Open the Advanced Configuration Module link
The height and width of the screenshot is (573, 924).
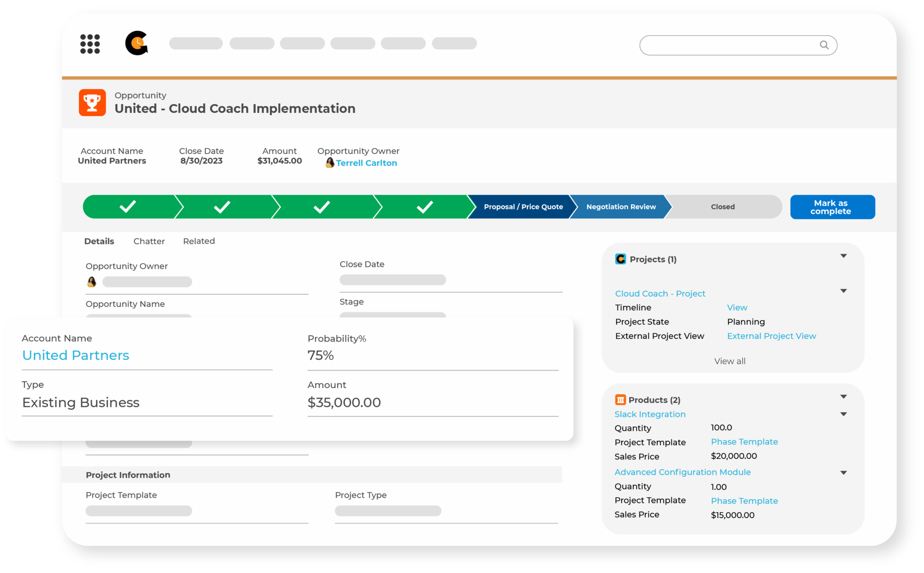tap(683, 472)
